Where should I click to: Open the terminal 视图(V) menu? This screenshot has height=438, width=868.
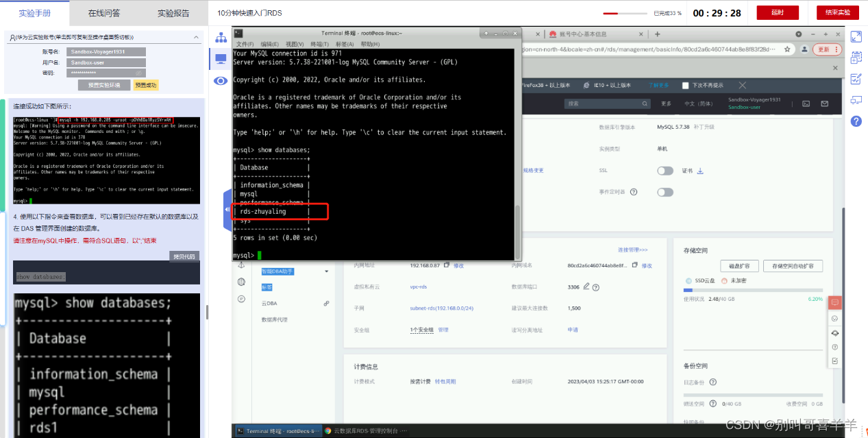point(295,44)
